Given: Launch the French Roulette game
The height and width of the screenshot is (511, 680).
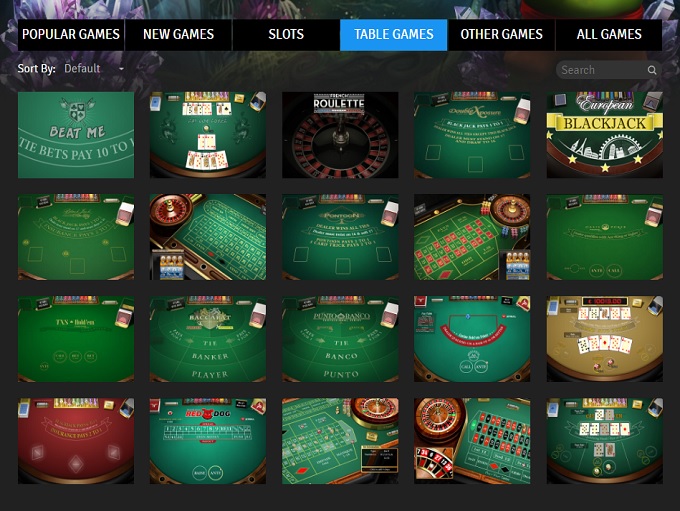Looking at the screenshot, I should point(340,135).
